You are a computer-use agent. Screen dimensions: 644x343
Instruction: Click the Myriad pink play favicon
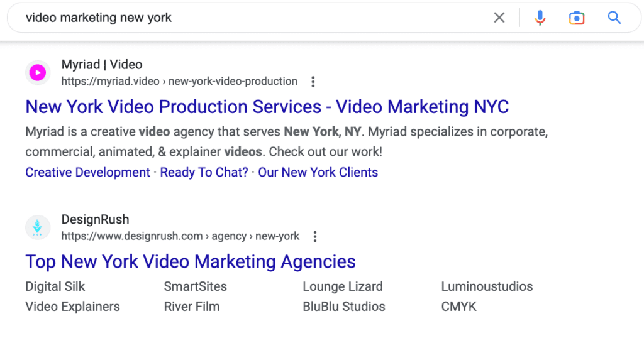(38, 73)
